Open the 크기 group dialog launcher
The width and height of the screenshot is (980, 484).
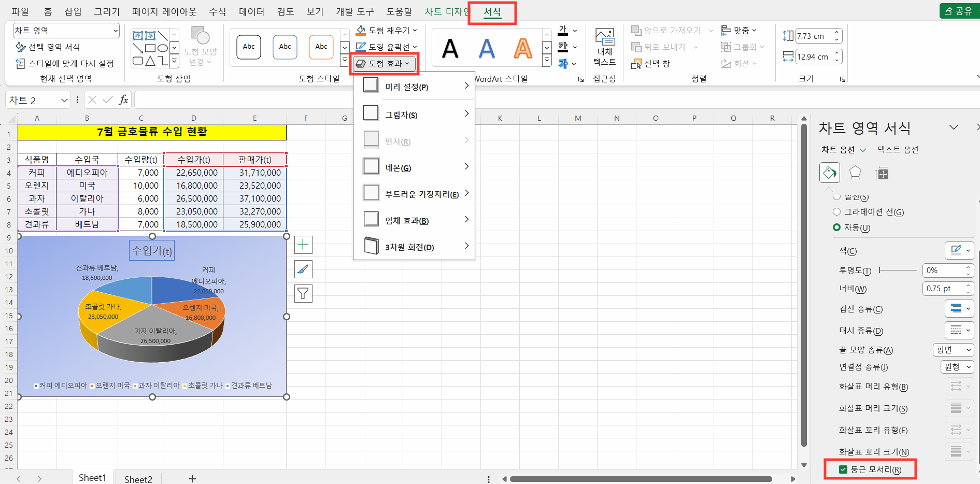[843, 79]
